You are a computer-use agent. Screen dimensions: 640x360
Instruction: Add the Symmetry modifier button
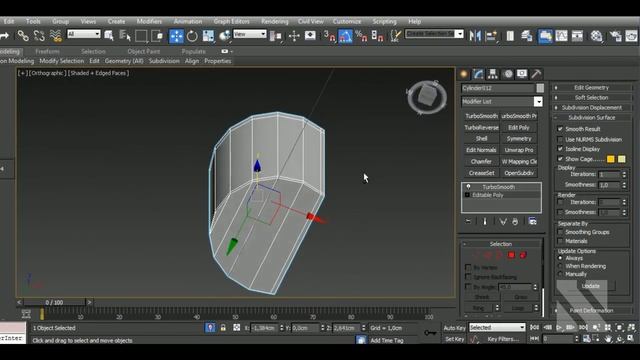519,139
